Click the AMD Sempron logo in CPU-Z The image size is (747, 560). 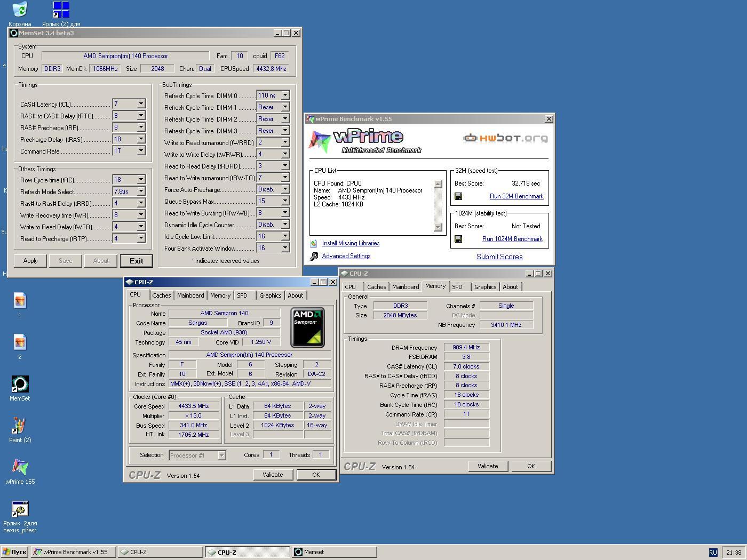click(307, 327)
